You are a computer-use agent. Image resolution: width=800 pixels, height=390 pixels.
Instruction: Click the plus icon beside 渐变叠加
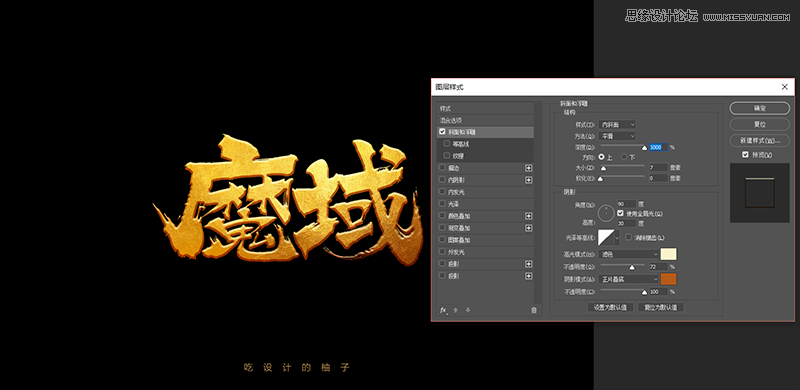pyautogui.click(x=529, y=228)
